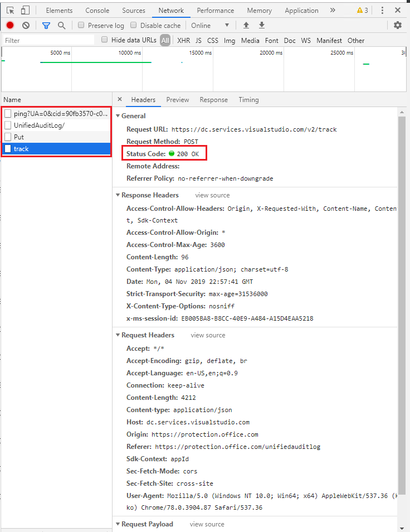Image resolution: width=410 pixels, height=532 pixels.
Task: Close the request details pane
Action: [x=120, y=99]
